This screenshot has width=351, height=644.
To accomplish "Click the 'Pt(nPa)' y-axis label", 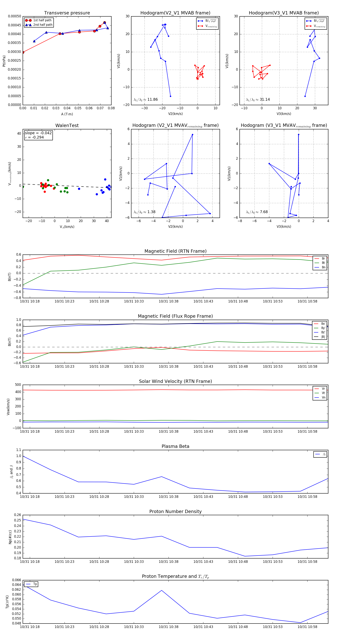I will click(4, 61).
